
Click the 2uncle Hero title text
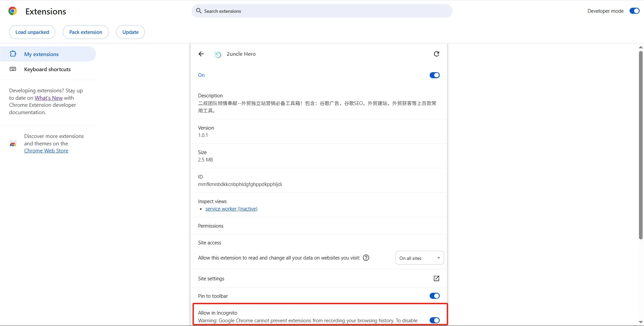point(241,54)
